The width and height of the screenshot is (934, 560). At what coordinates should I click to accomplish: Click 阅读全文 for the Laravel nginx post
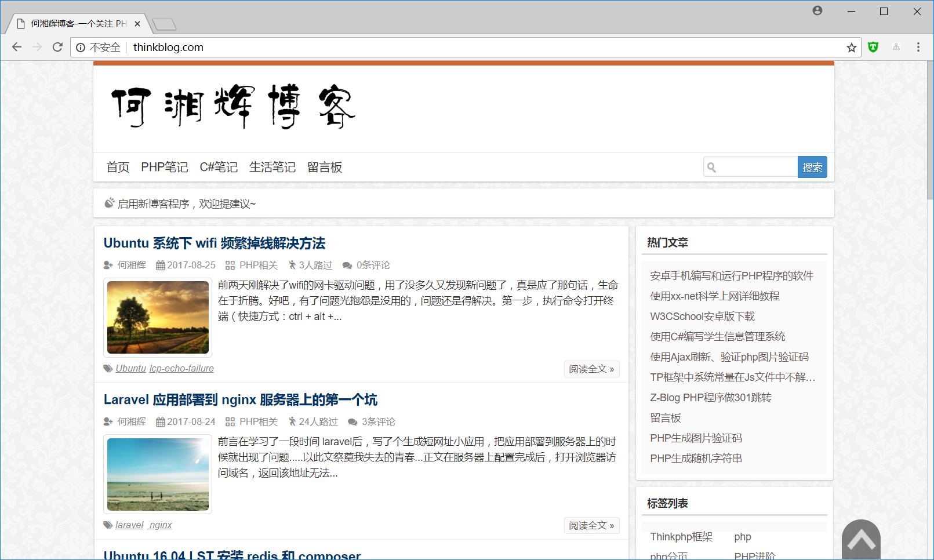point(591,525)
